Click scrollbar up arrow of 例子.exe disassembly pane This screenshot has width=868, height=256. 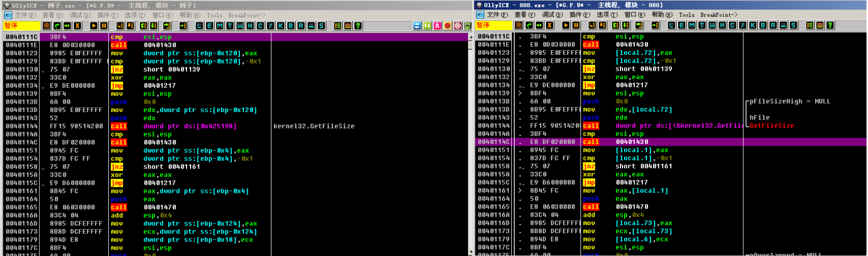click(x=470, y=36)
